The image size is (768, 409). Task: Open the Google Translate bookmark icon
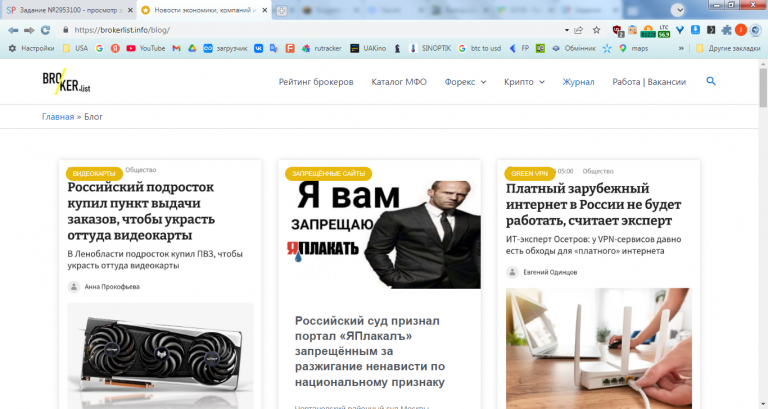[x=274, y=48]
